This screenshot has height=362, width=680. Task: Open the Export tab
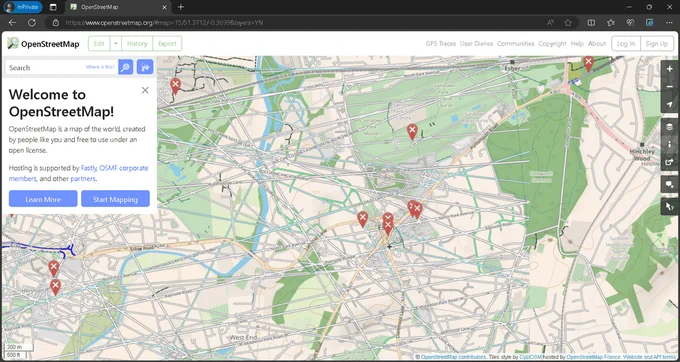[167, 43]
